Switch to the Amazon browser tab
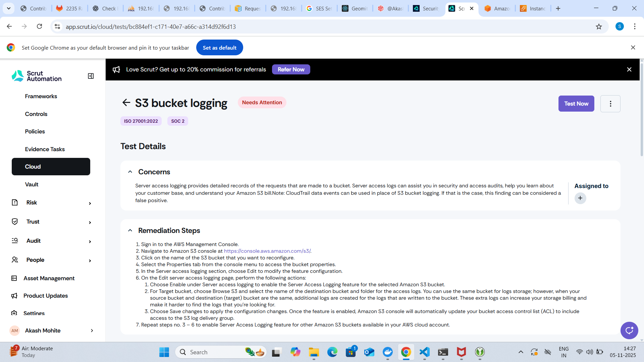644x362 pixels. pyautogui.click(x=498, y=8)
